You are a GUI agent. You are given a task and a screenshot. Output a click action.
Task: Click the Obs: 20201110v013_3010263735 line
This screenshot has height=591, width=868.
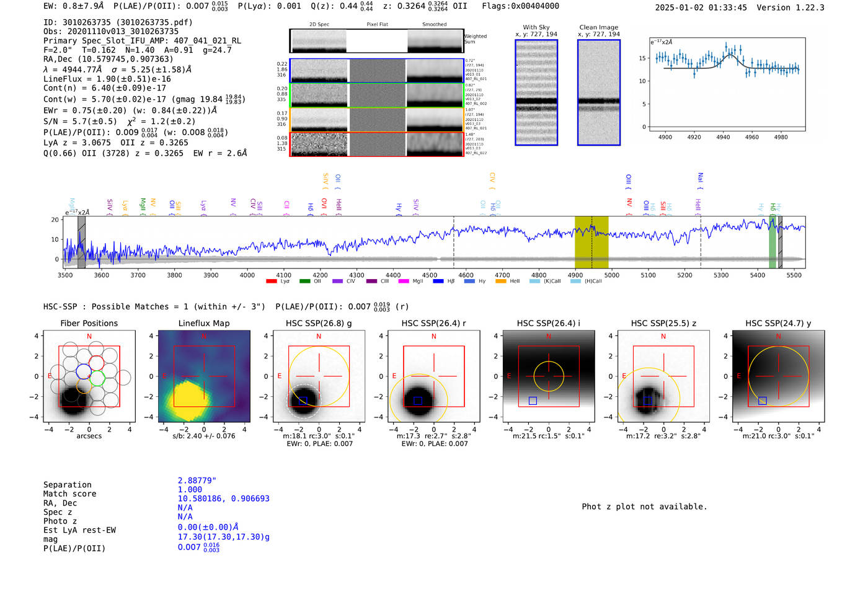111,32
